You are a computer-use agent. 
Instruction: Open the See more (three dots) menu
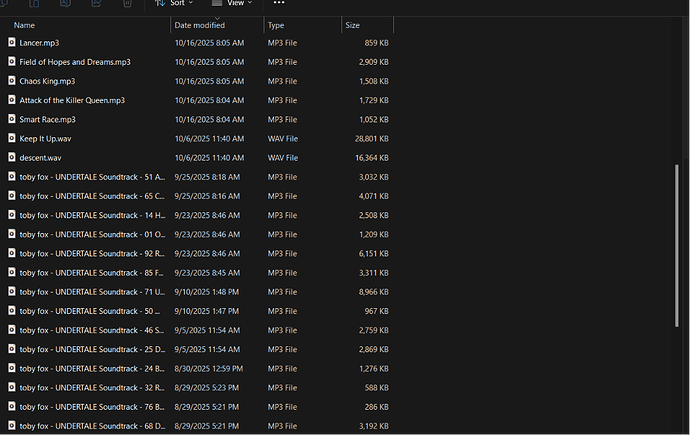pos(279,3)
